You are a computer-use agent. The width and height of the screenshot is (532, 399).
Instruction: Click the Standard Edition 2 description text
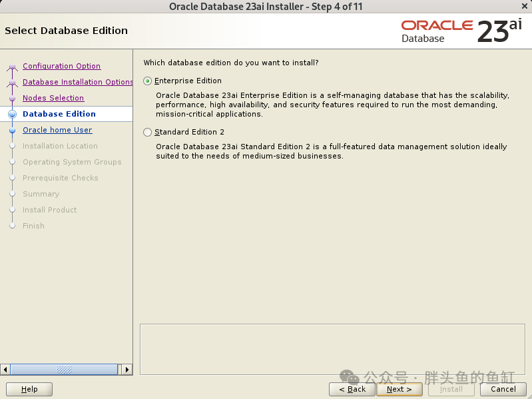pos(332,151)
